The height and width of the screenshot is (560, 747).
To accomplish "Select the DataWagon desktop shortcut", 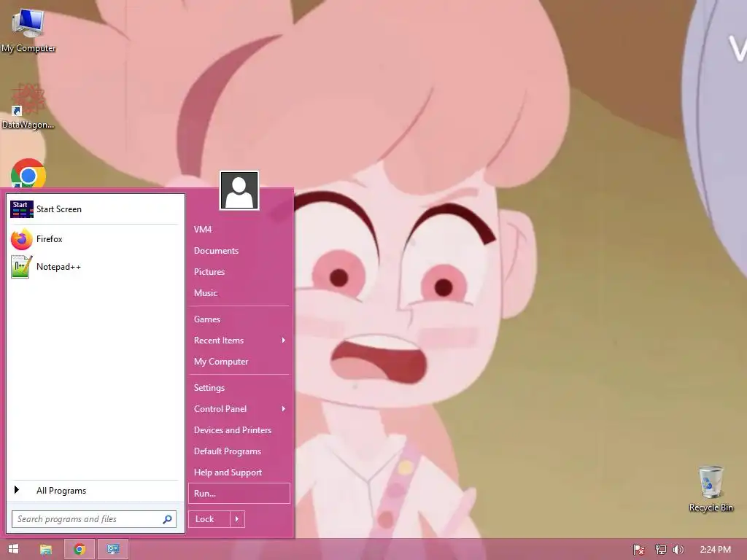I will pos(28,106).
